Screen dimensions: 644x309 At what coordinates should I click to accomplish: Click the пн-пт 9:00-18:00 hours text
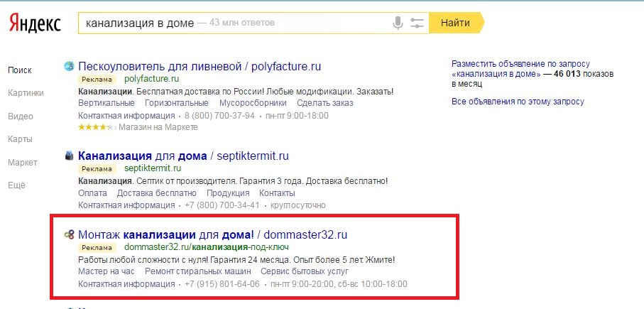click(297, 116)
